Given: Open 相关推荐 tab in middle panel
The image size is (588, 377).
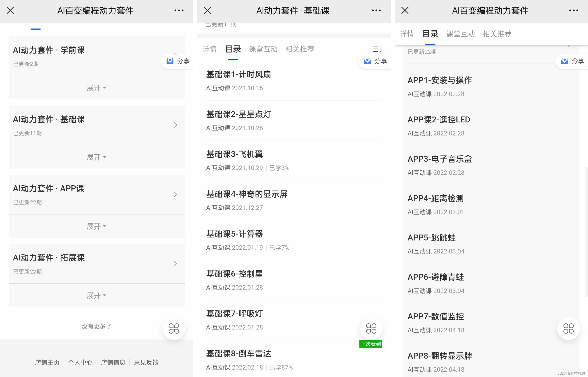Looking at the screenshot, I should click(300, 49).
